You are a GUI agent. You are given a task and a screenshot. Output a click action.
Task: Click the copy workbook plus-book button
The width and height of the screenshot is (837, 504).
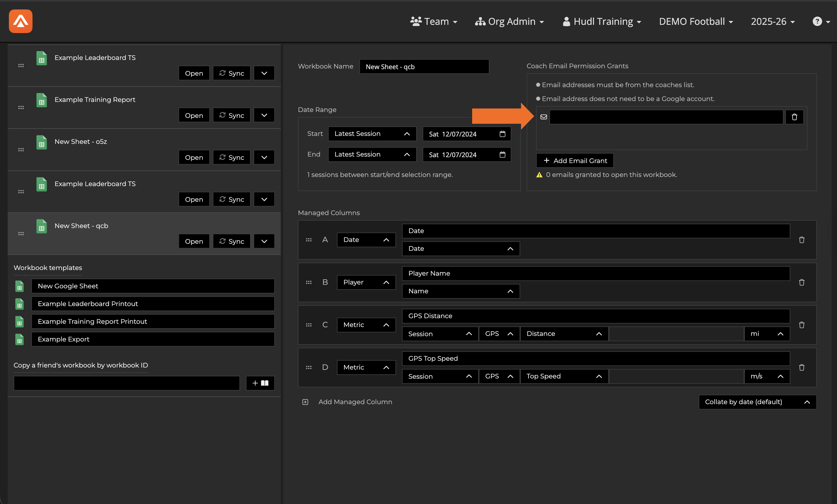point(260,383)
